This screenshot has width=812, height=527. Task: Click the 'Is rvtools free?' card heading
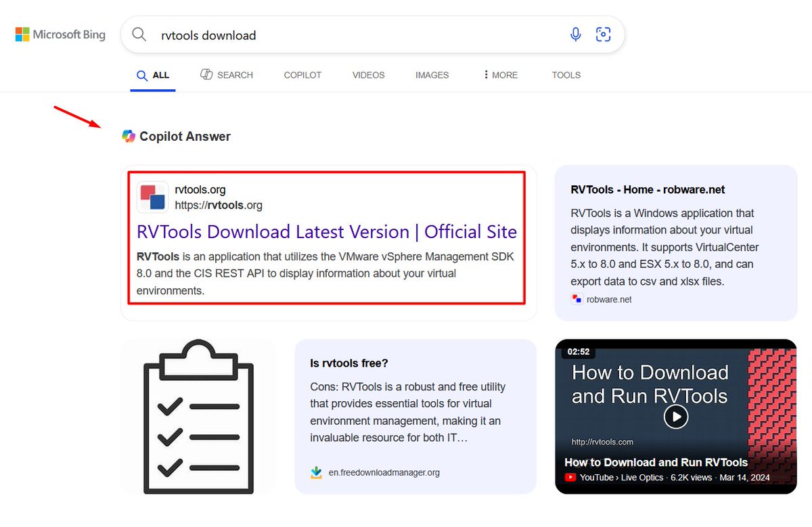[x=349, y=363]
